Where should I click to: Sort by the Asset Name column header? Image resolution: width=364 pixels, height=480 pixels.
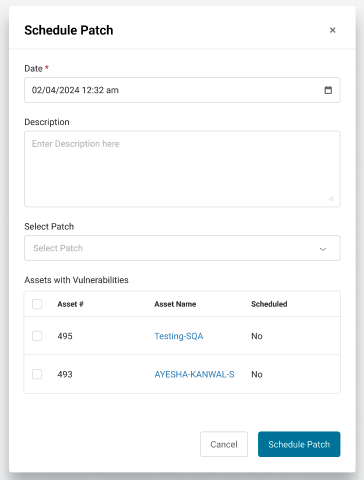point(175,304)
